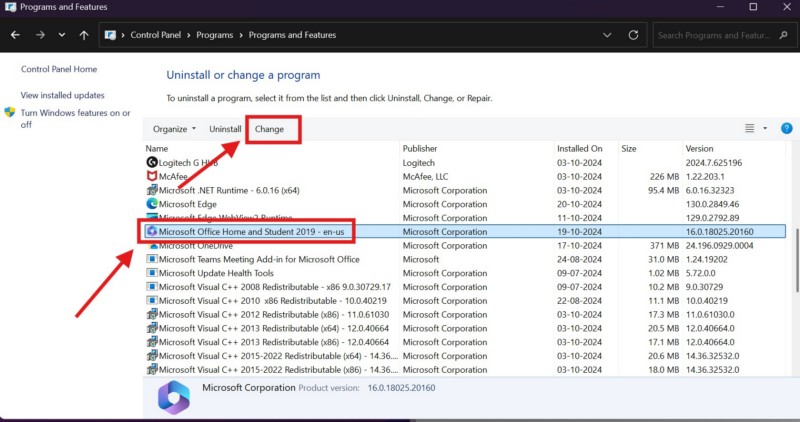Viewport: 800px width, 422px height.
Task: Open View installed updates link
Action: pyautogui.click(x=62, y=95)
